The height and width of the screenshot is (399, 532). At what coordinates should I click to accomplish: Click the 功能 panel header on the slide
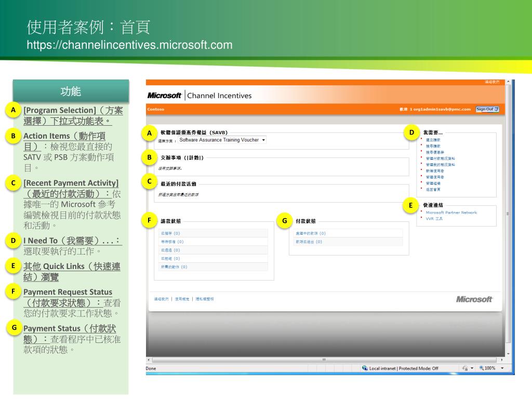tap(71, 91)
